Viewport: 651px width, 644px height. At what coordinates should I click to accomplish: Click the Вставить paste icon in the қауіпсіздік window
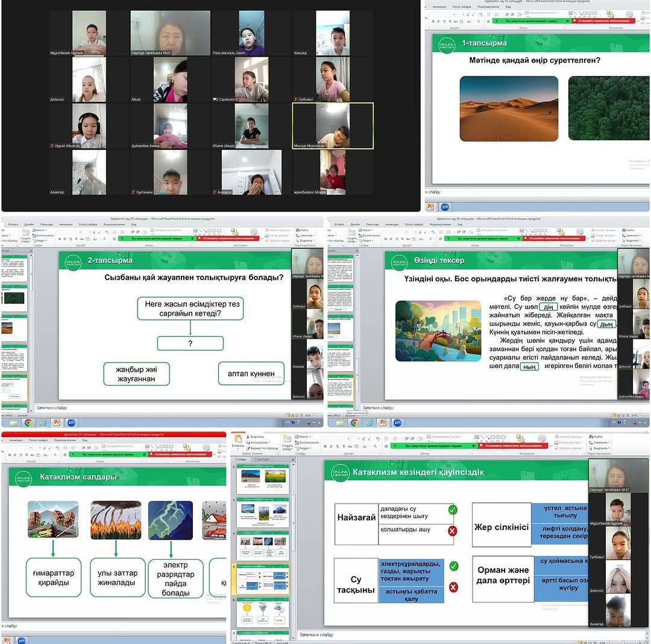[238, 440]
